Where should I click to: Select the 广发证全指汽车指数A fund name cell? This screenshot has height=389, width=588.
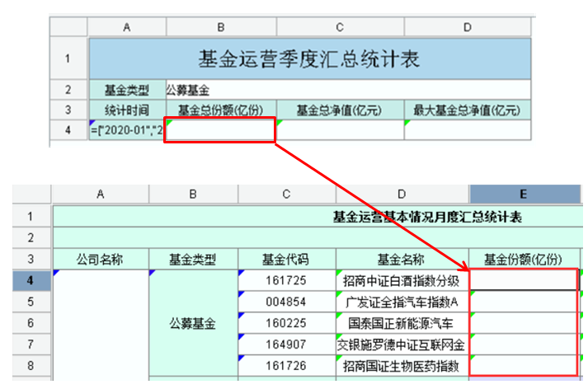coord(402,302)
